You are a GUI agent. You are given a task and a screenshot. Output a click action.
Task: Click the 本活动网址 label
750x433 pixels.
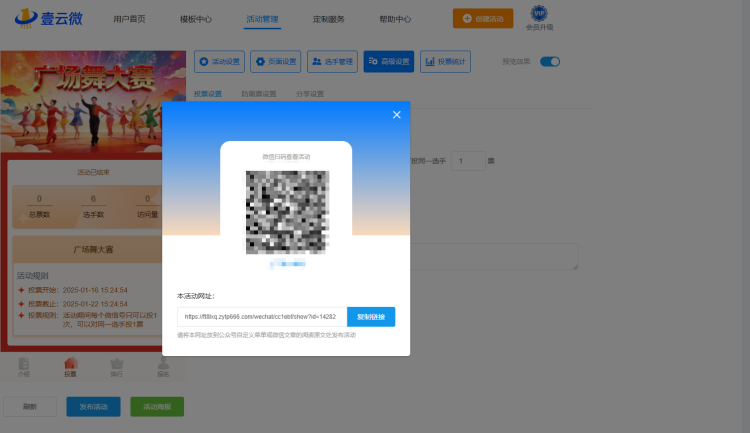(196, 296)
